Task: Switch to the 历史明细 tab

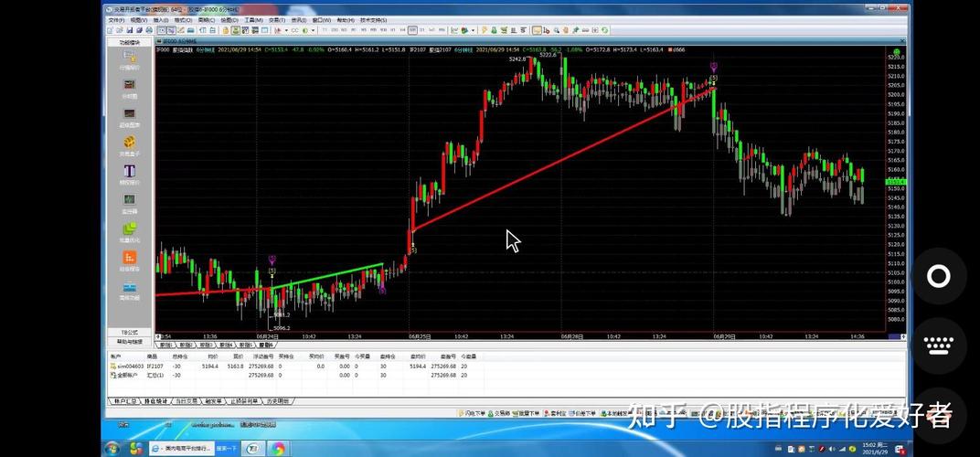Action: click(276, 400)
